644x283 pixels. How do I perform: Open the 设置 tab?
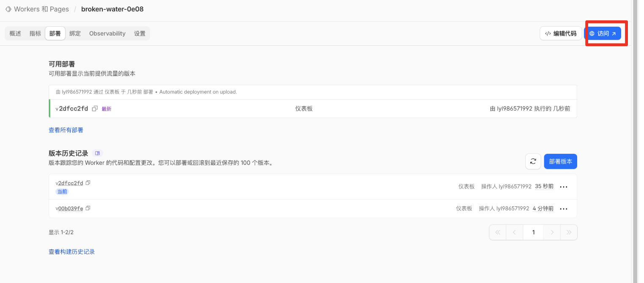140,33
